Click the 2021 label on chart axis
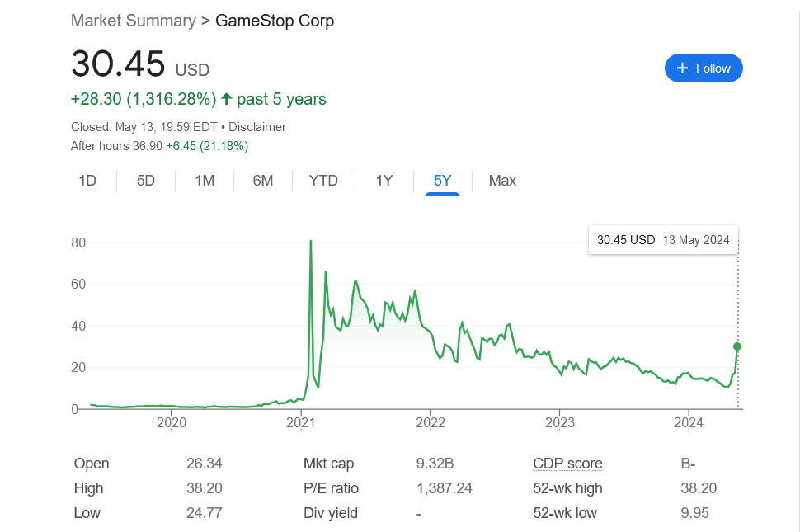Screen dimensions: 800x532 click(301, 424)
